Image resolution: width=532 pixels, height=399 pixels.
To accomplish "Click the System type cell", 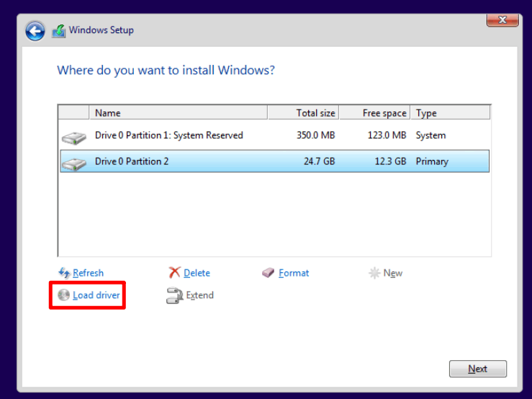I will tap(430, 135).
